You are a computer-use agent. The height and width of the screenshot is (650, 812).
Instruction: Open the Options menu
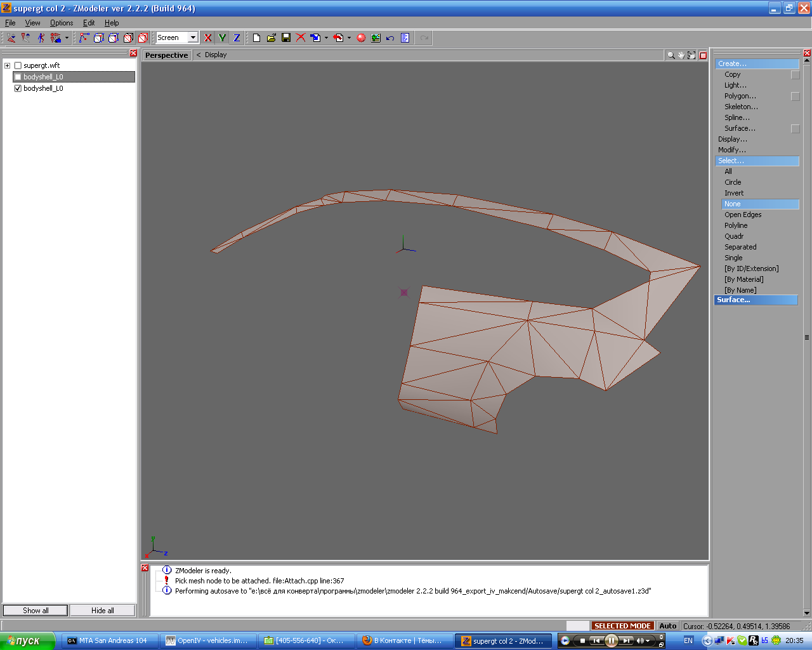62,23
